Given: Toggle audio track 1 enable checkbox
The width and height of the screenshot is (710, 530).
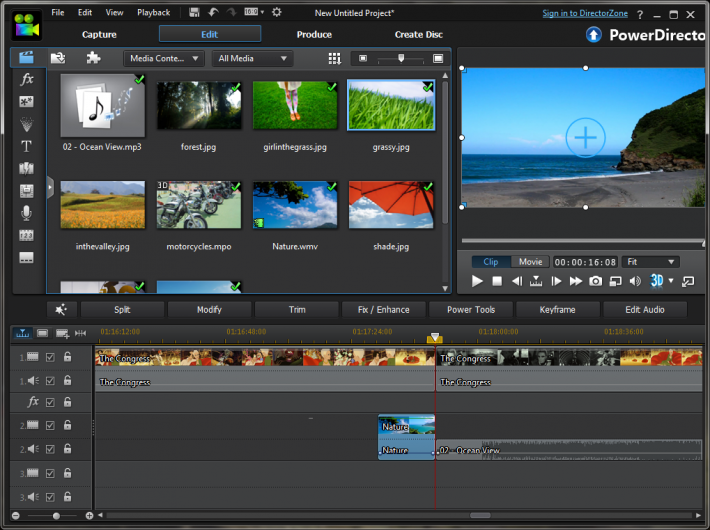Looking at the screenshot, I should (50, 381).
